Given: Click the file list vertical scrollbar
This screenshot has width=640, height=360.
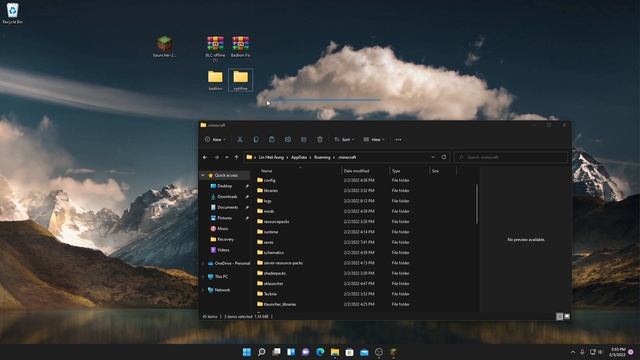Looking at the screenshot, I should tap(477, 204).
